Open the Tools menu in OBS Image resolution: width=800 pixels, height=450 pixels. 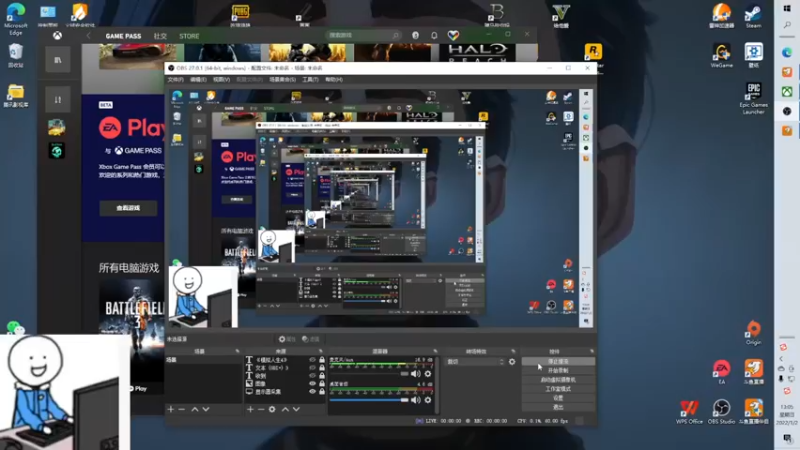[310, 80]
